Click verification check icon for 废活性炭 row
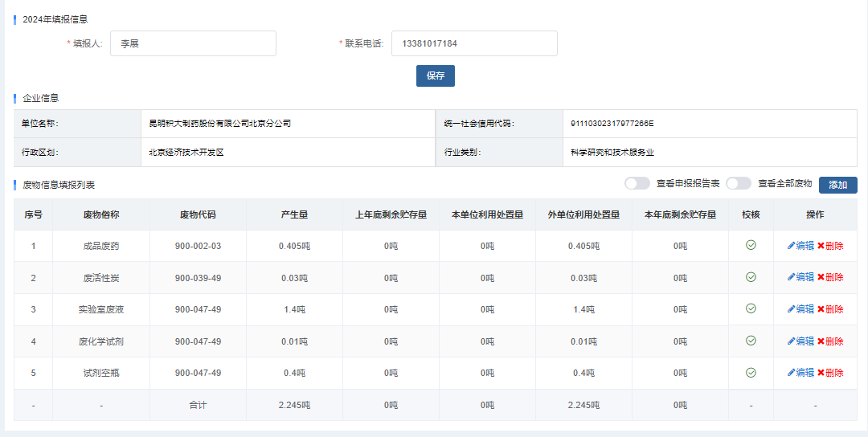 (751, 277)
